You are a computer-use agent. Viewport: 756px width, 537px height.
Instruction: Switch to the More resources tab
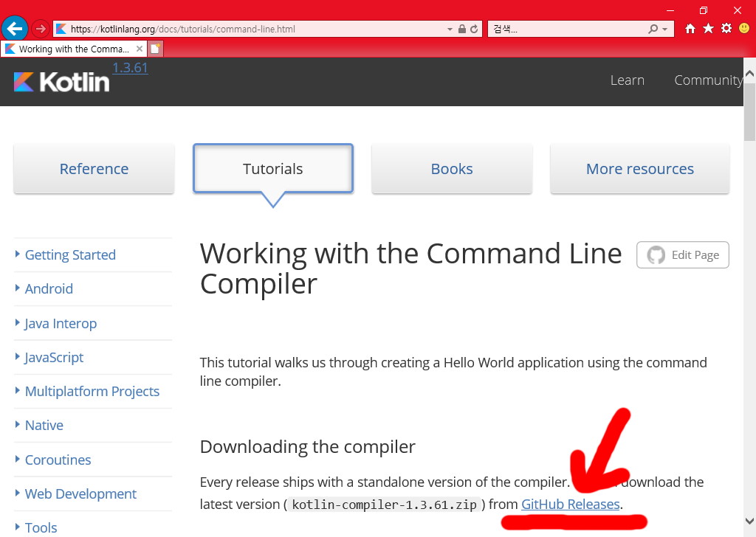(x=640, y=169)
